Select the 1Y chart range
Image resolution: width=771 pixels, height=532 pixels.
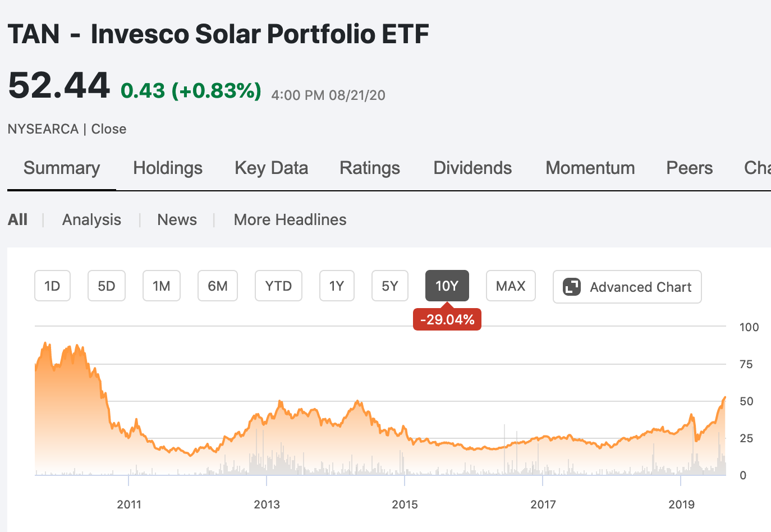click(337, 286)
